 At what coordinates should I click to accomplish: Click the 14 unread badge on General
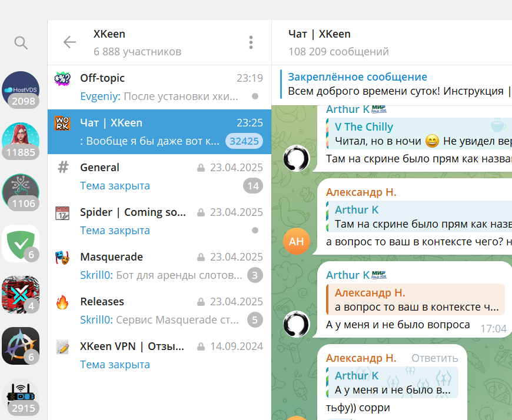point(253,186)
